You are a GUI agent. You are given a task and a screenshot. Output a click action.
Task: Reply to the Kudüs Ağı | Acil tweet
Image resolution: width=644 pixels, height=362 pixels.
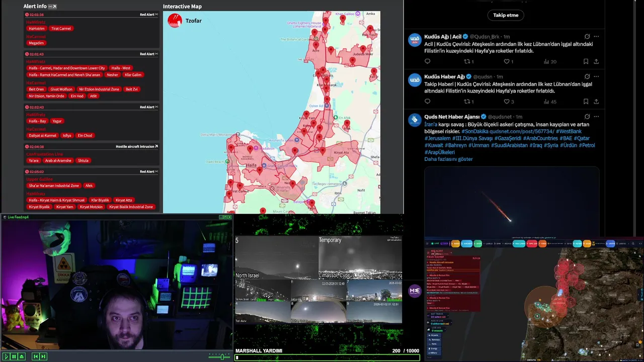(x=427, y=61)
